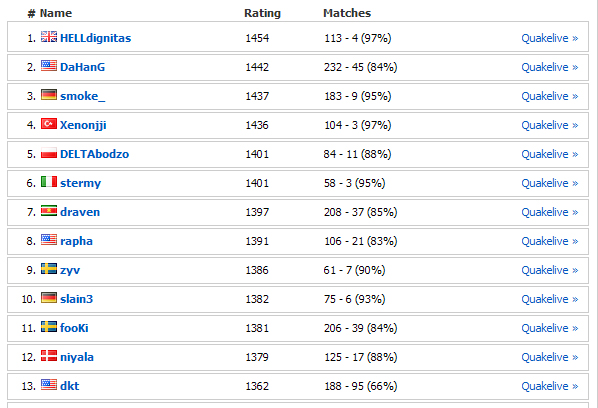
Task: Click the Polish flag beside DELTAbodzo
Action: [x=49, y=153]
